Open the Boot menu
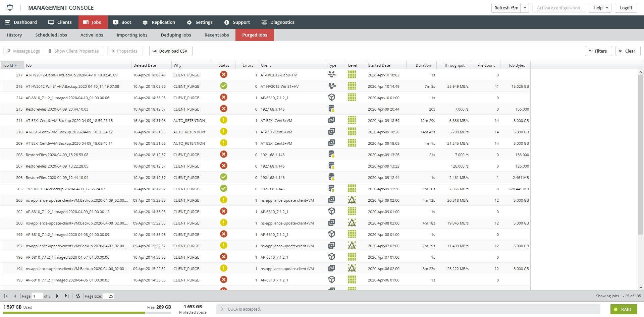The image size is (644, 317). point(122,22)
